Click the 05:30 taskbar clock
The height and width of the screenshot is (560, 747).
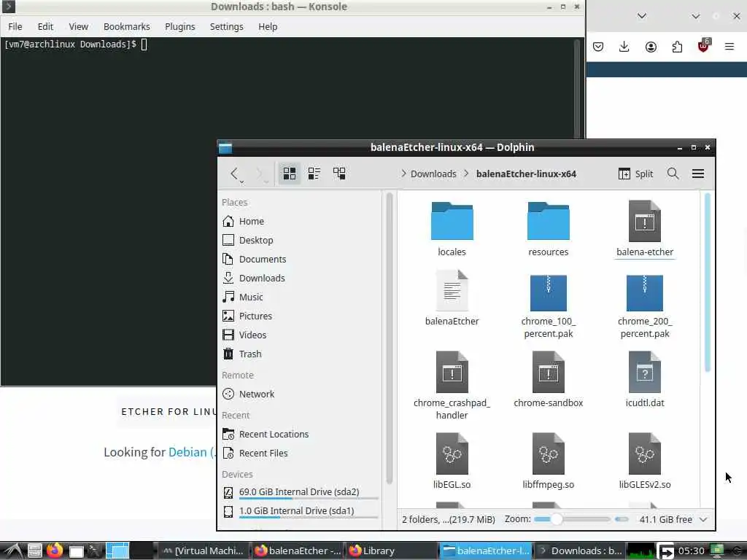pyautogui.click(x=692, y=551)
